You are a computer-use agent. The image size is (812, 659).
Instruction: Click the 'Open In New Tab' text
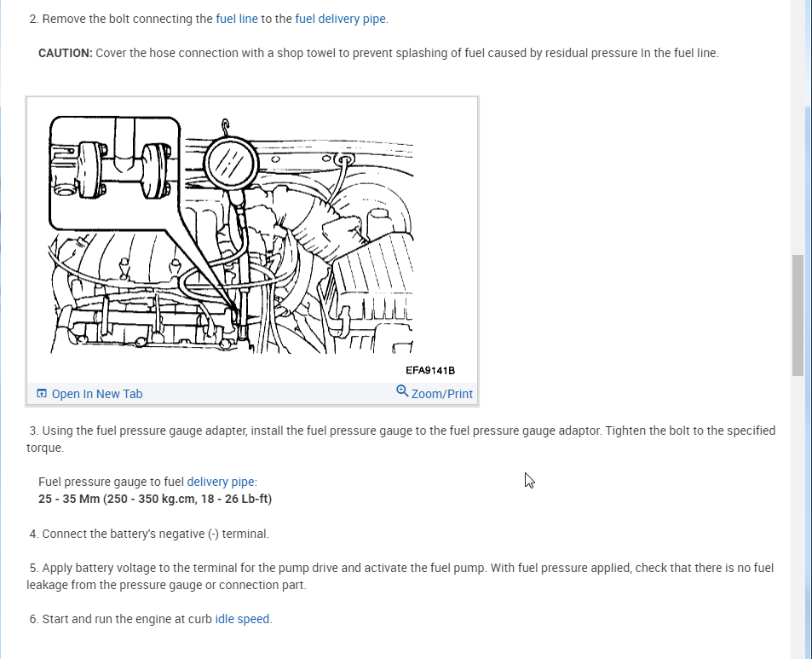[x=97, y=394]
